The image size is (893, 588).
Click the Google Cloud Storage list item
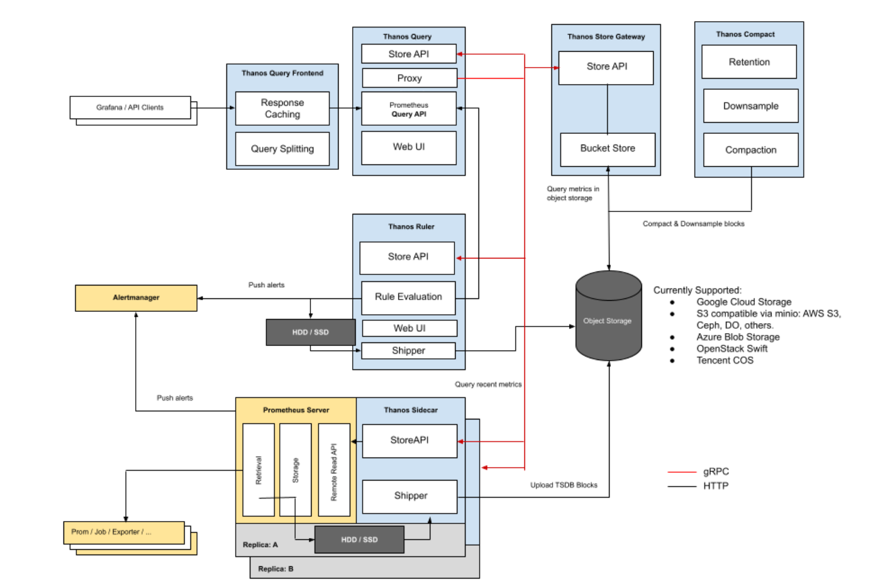744,302
